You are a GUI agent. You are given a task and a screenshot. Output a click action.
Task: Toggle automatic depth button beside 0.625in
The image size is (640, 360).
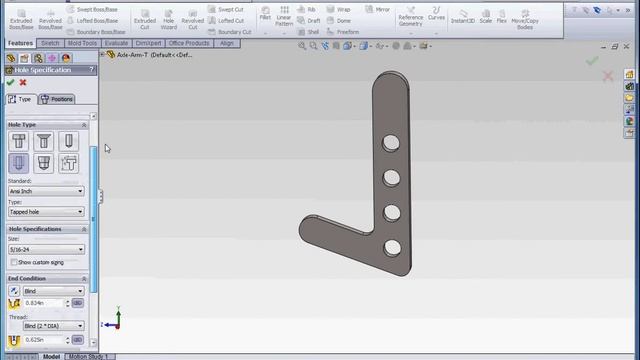(78, 340)
